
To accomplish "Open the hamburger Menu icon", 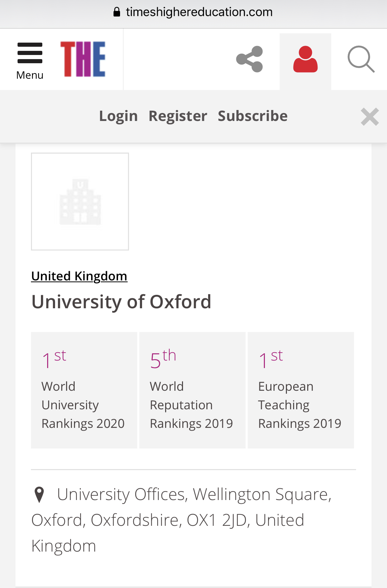I will (x=30, y=53).
